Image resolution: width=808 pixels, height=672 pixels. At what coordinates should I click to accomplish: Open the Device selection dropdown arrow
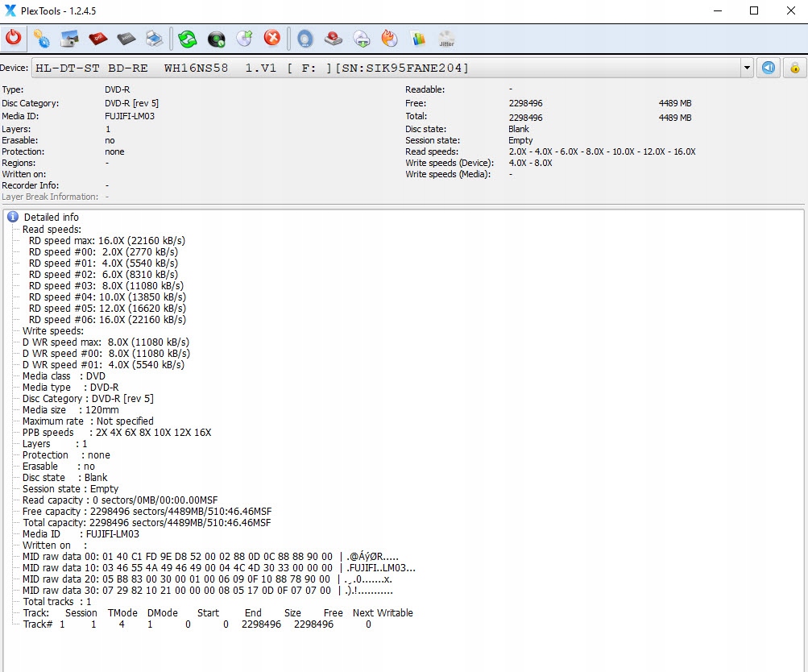pyautogui.click(x=747, y=68)
